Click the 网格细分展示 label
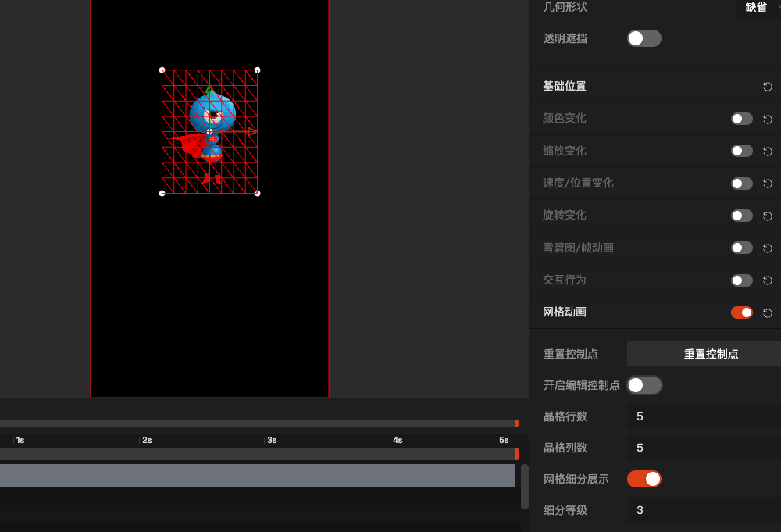The width and height of the screenshot is (781, 532). (576, 479)
